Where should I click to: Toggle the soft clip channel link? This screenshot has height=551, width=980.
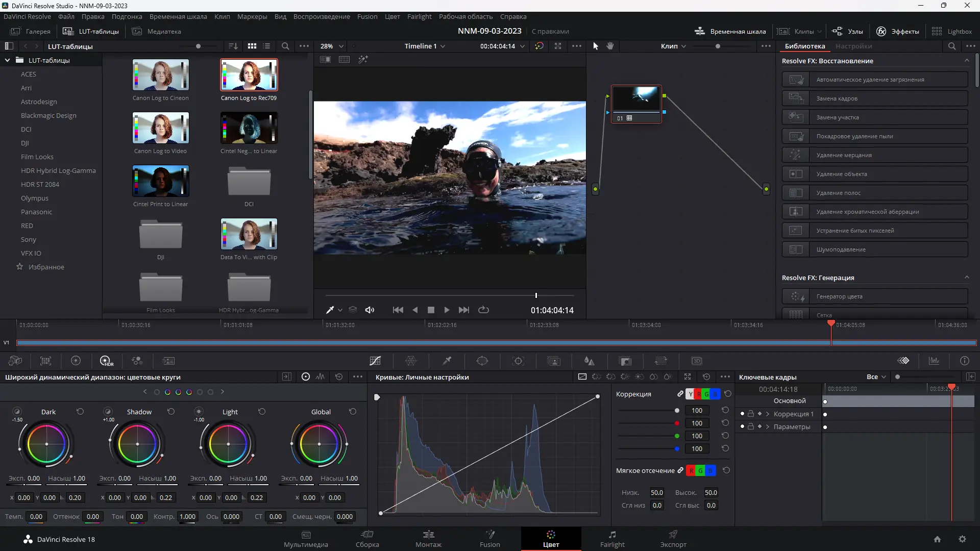[x=680, y=470]
